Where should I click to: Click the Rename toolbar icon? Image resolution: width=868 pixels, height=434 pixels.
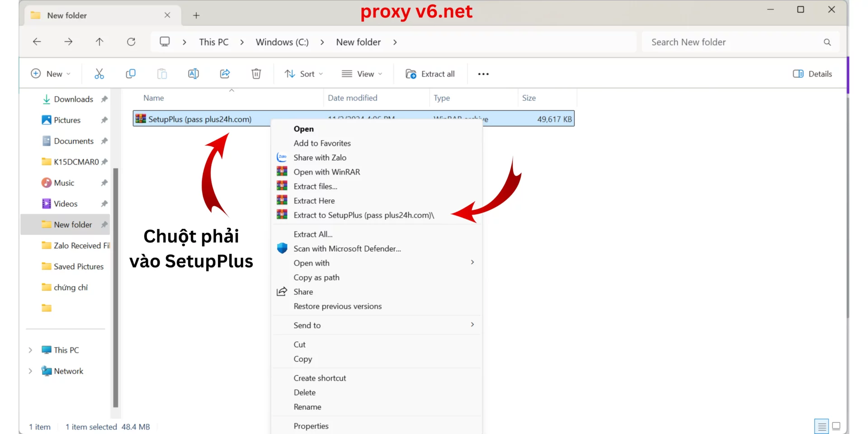[193, 74]
